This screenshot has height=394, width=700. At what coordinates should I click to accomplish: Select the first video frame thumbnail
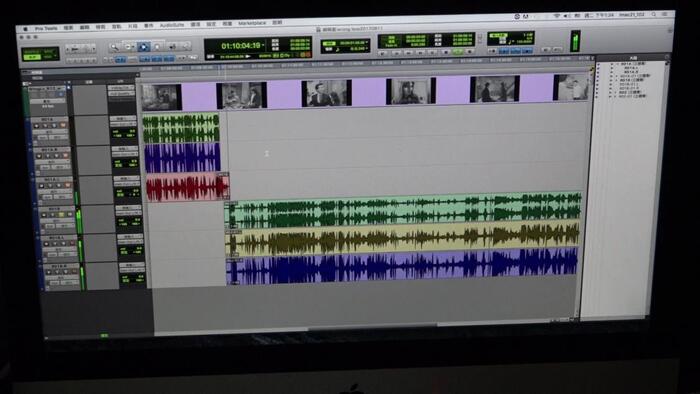pyautogui.click(x=161, y=97)
